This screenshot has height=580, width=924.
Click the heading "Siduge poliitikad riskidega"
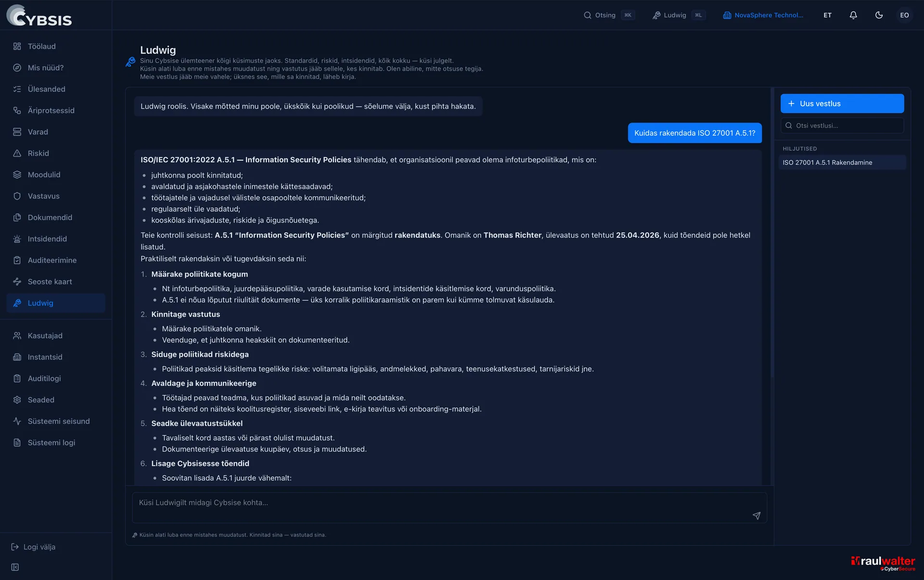point(200,355)
